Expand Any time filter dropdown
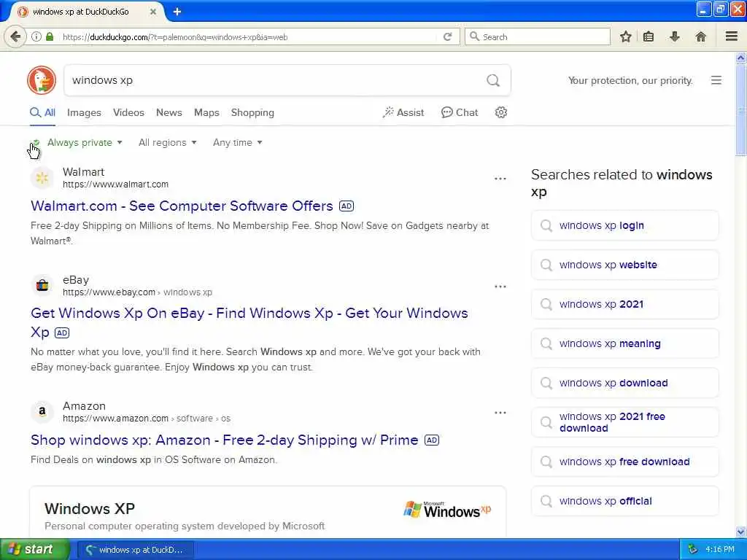 pyautogui.click(x=237, y=142)
